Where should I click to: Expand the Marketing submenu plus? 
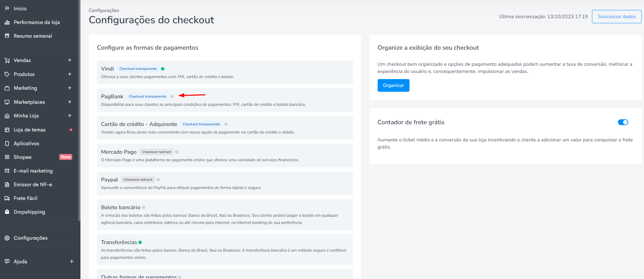[x=70, y=88]
